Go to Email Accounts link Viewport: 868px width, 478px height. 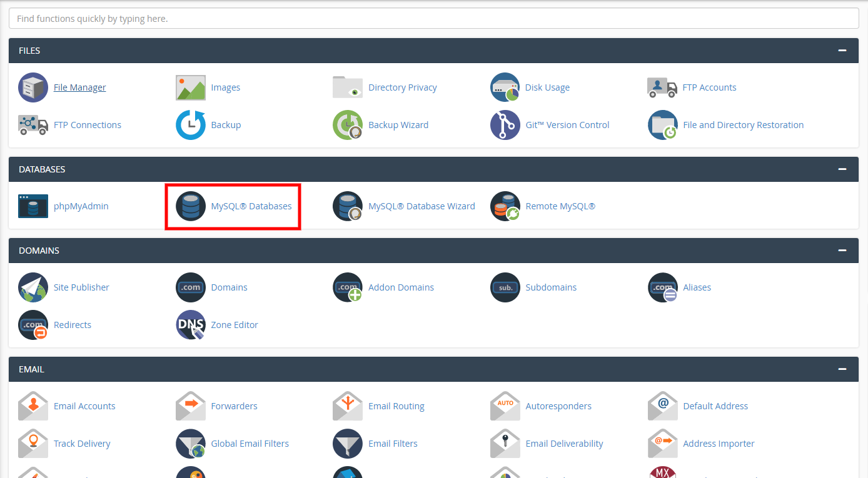pyautogui.click(x=84, y=406)
